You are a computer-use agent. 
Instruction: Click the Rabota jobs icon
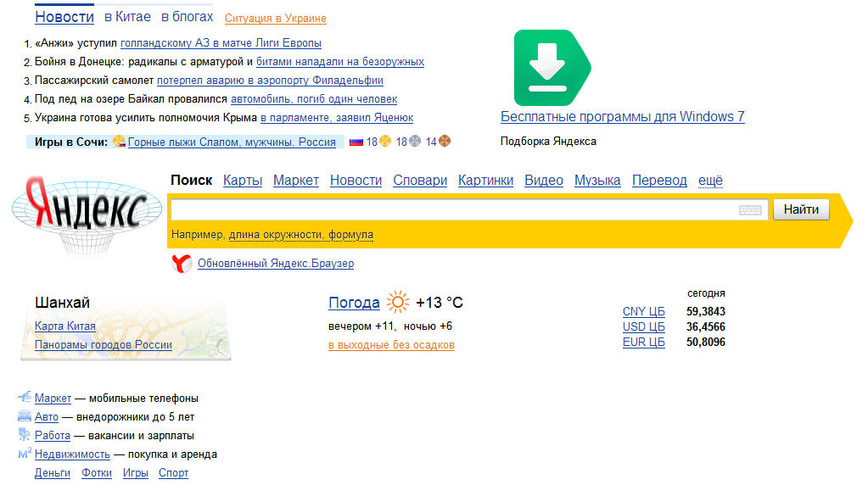tap(25, 435)
